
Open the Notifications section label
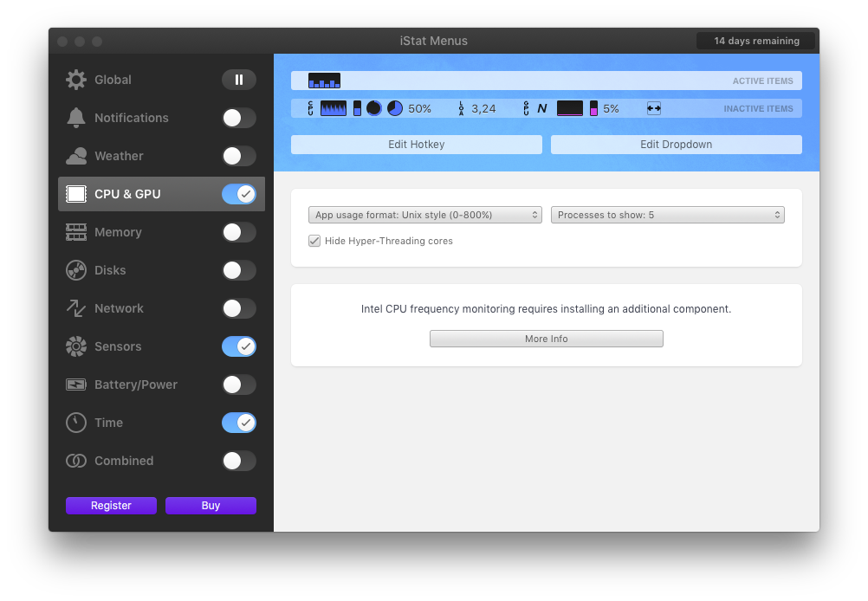pyautogui.click(x=132, y=118)
